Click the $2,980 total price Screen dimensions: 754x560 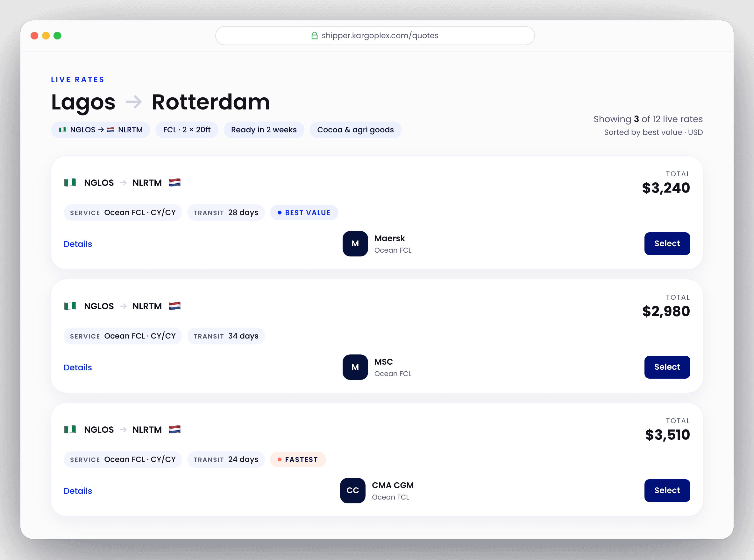pyautogui.click(x=666, y=311)
